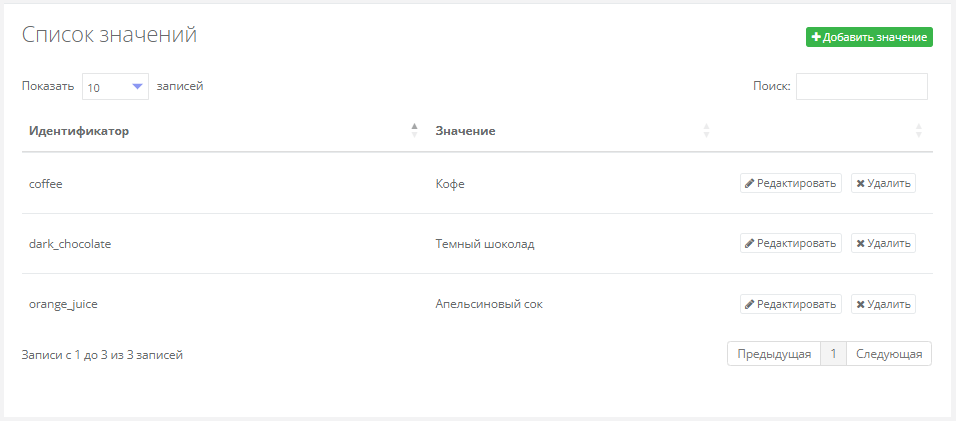This screenshot has width=956, height=421.
Task: Click the blue dropdown arrow next to 10
Action: tap(137, 87)
